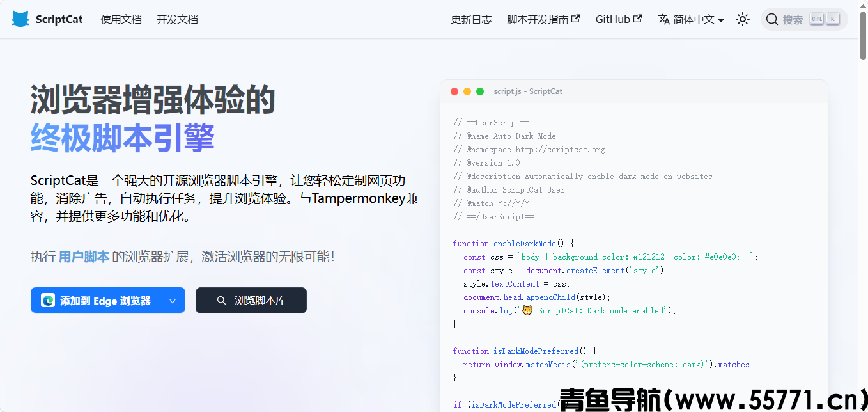This screenshot has width=868, height=412.
Task: Click 'function isDarkModePreferred() {' code line
Action: (x=524, y=351)
